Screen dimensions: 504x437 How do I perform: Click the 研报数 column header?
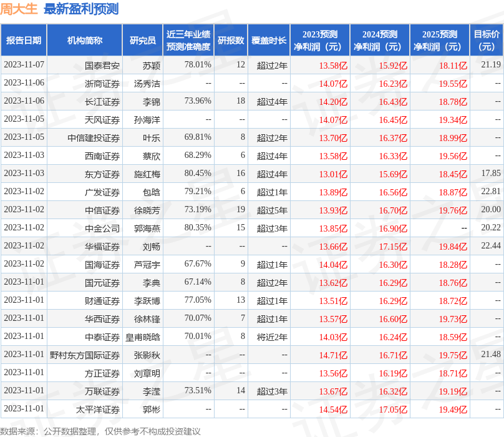(231, 40)
